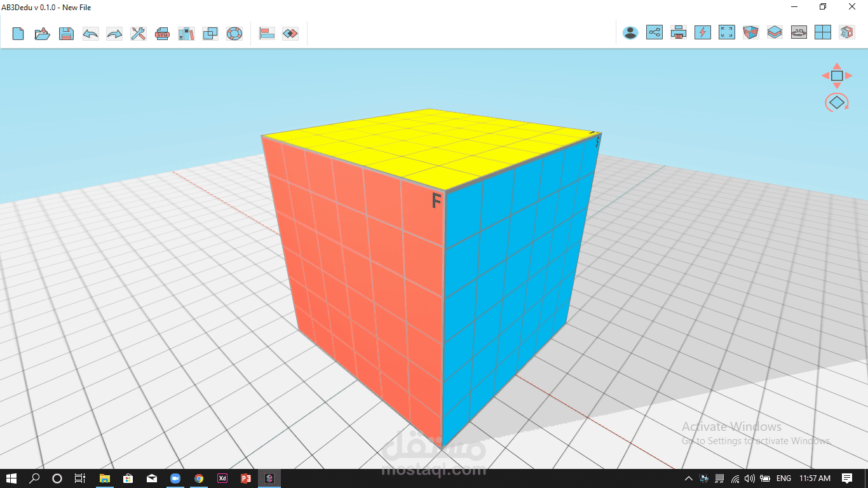
Task: Open the network Wi-Fi tray icon
Action: pyautogui.click(x=735, y=478)
